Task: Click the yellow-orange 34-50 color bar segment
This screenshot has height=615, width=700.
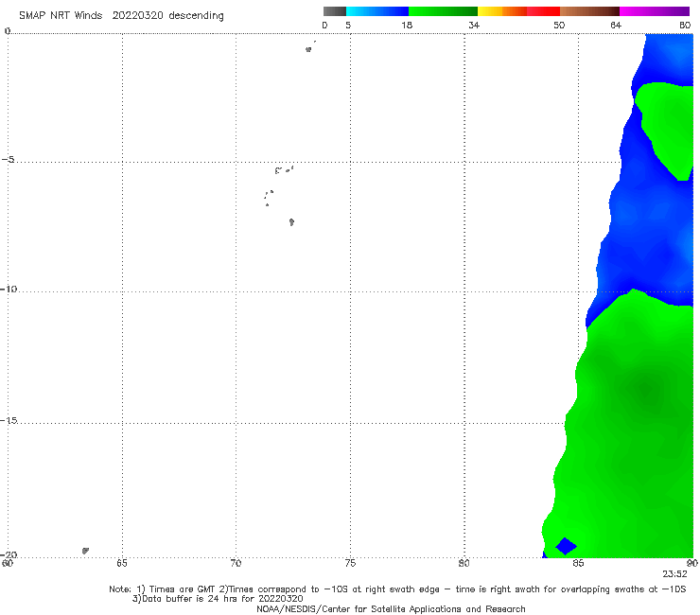Action: (518, 11)
